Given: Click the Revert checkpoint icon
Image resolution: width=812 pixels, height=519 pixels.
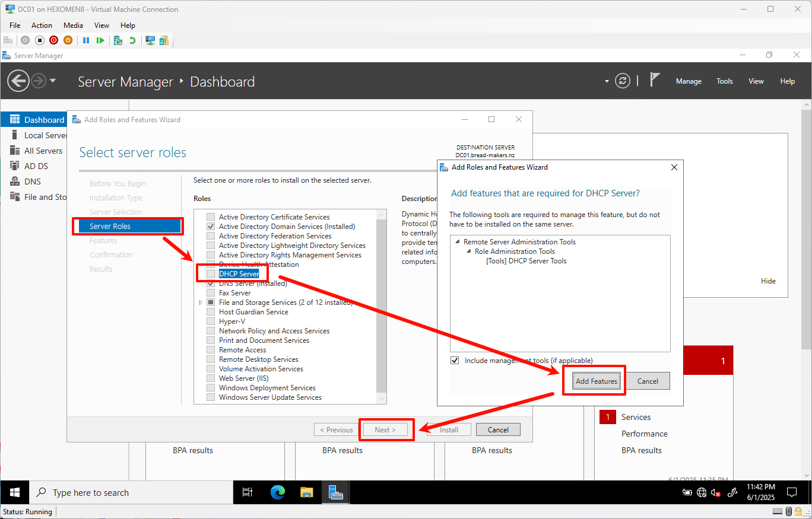Looking at the screenshot, I should (133, 40).
